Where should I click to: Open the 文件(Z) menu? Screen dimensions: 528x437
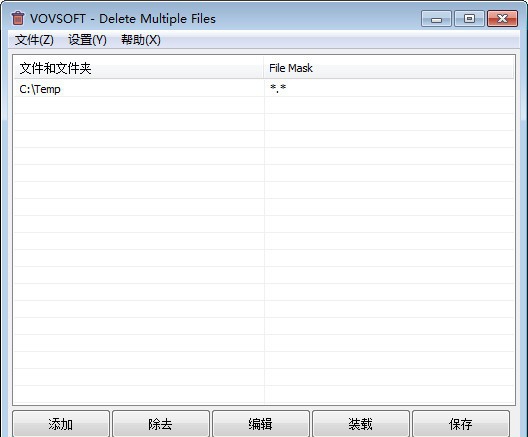[x=34, y=40]
